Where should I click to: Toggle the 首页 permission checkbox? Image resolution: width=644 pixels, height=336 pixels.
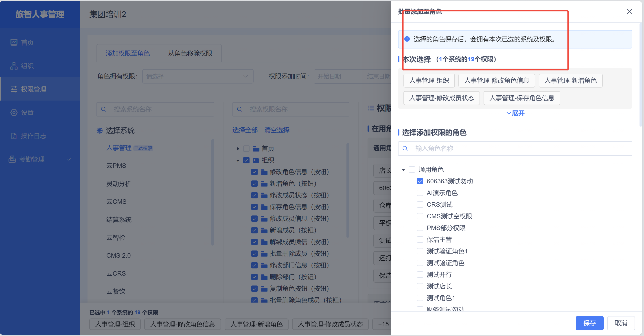[x=246, y=149]
